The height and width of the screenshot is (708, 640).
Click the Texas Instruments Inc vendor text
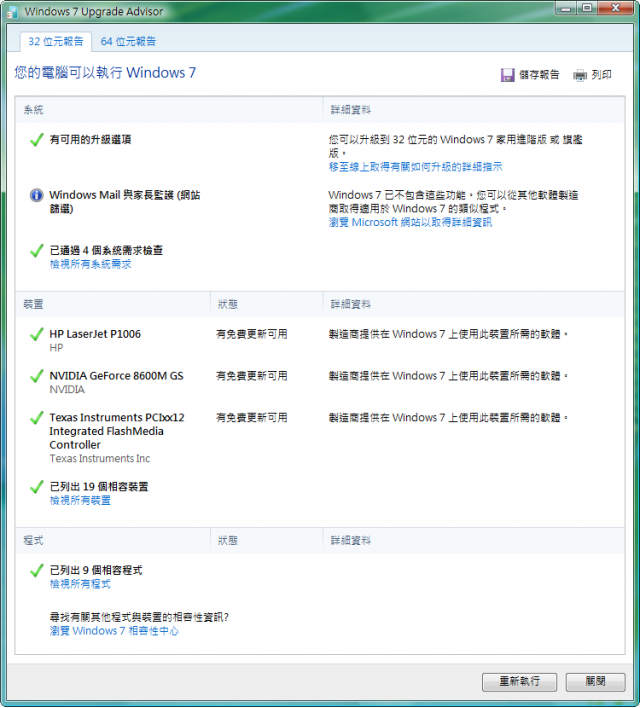point(100,459)
